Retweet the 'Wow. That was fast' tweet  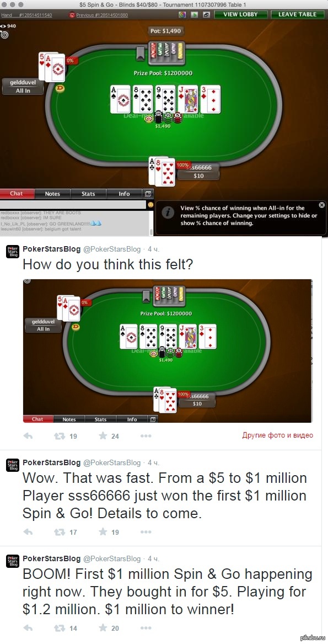click(60, 532)
